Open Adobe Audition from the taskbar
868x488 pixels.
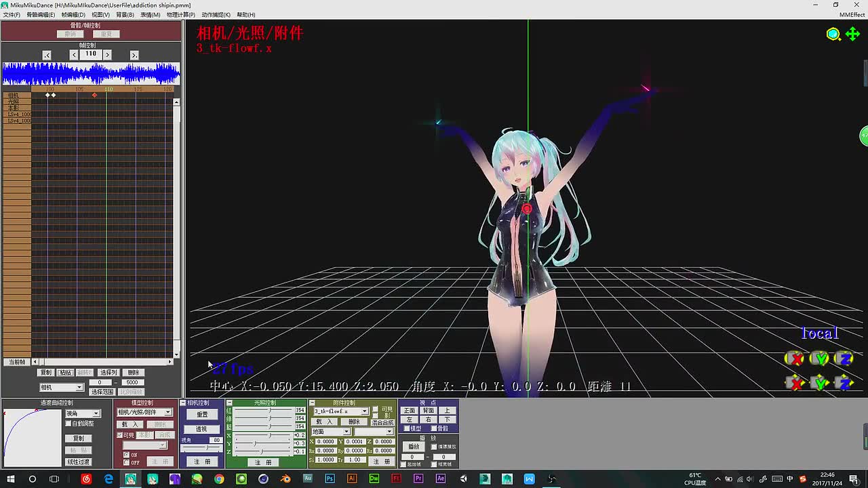click(x=308, y=479)
